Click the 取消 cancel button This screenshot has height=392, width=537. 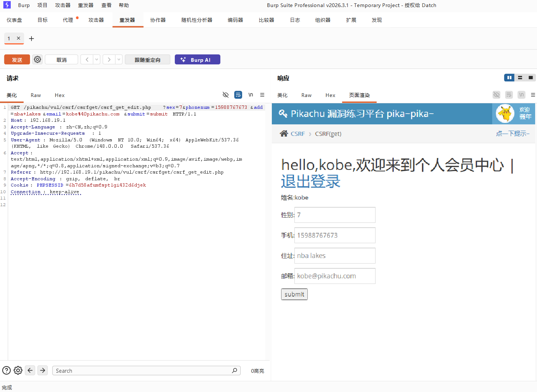point(61,60)
